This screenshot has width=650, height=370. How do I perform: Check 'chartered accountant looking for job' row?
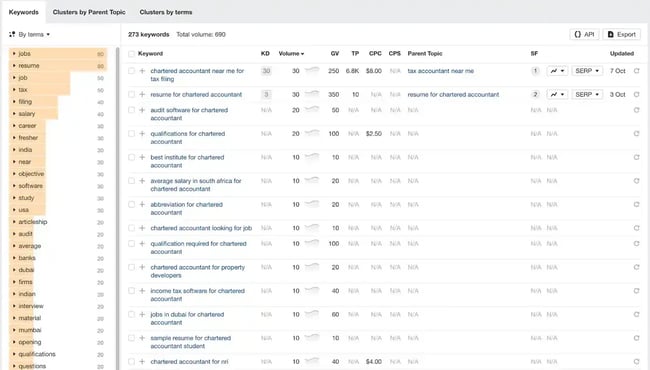(131, 228)
